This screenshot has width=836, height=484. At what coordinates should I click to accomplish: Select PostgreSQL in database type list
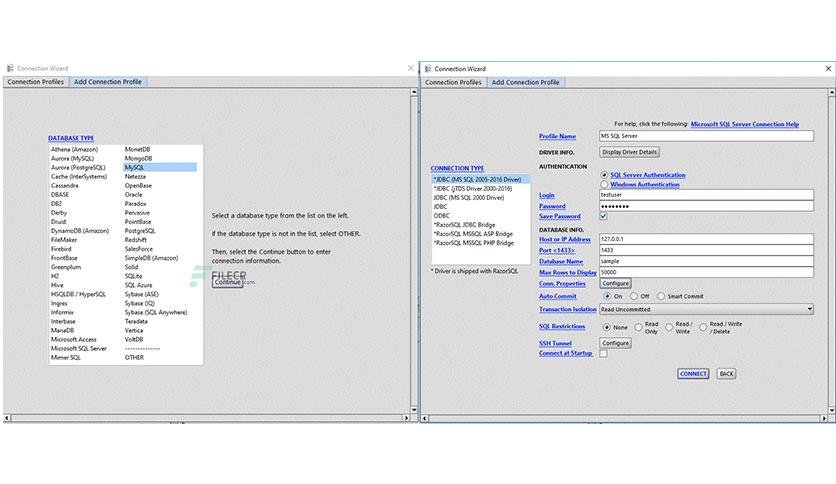(140, 231)
